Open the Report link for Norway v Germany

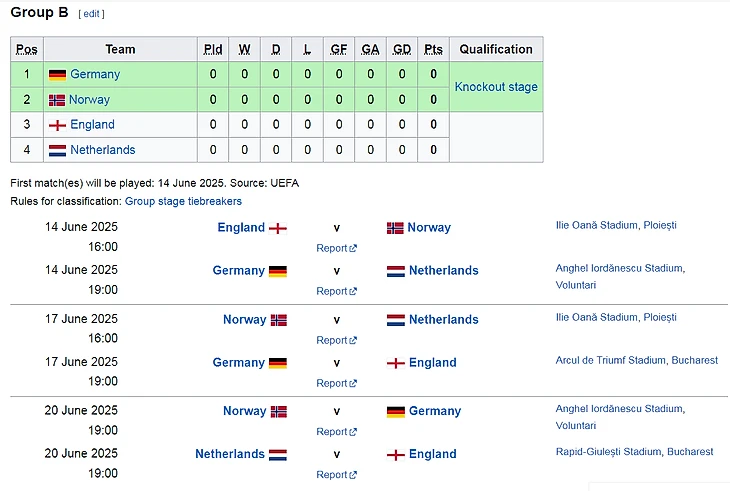pyautogui.click(x=332, y=432)
